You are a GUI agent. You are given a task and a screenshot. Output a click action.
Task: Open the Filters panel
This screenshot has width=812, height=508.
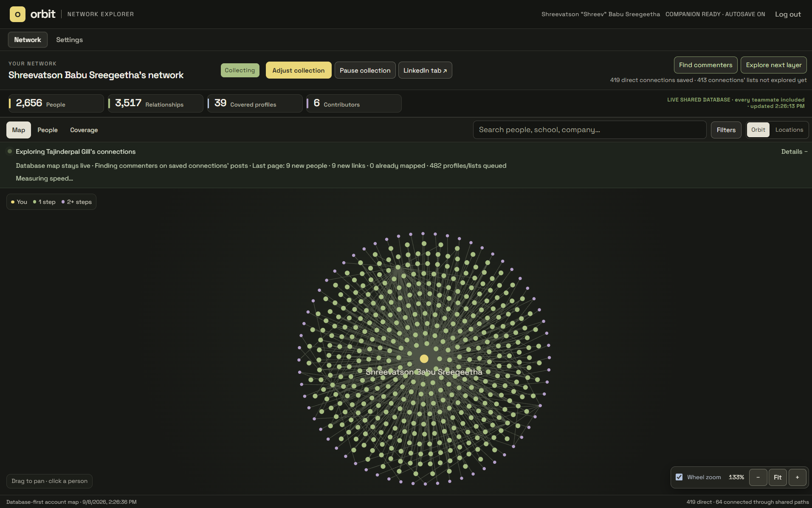tap(726, 130)
